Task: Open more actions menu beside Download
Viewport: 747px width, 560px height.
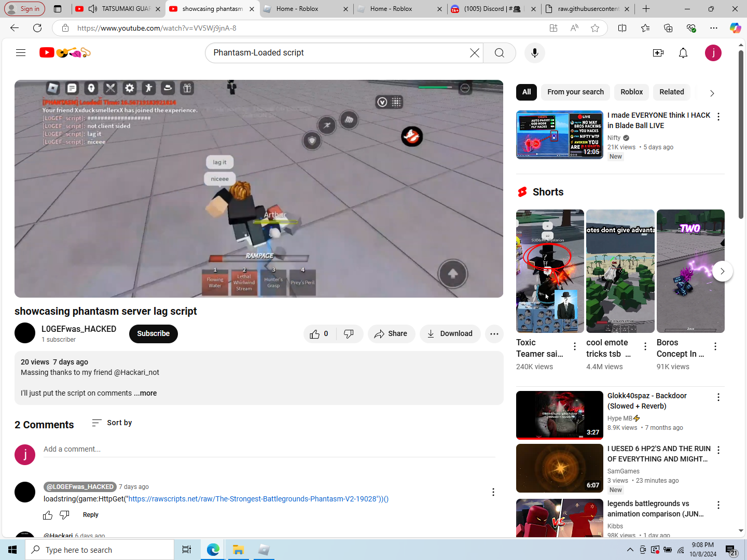Action: (x=494, y=334)
